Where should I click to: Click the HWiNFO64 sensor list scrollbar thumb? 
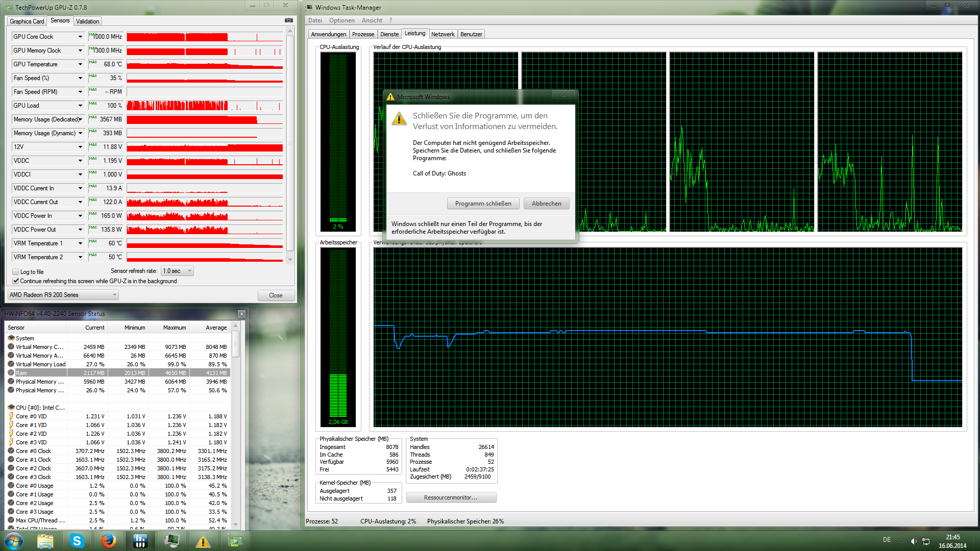point(235,344)
